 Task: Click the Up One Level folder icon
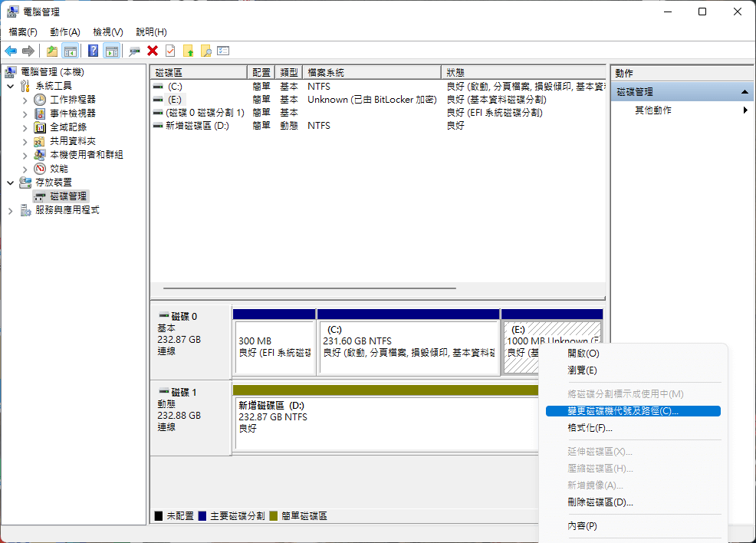point(51,51)
